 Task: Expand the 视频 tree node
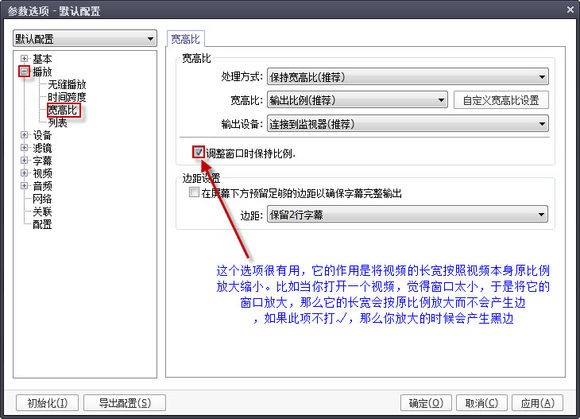tap(24, 173)
